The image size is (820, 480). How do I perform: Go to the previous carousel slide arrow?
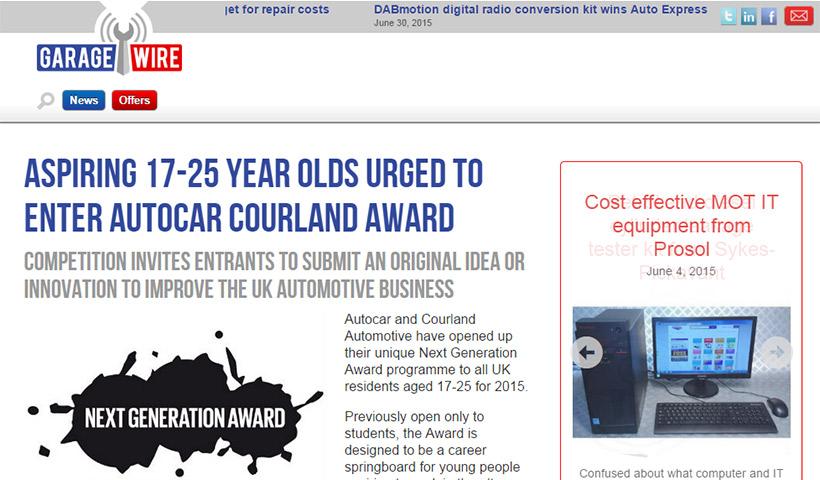(587, 352)
